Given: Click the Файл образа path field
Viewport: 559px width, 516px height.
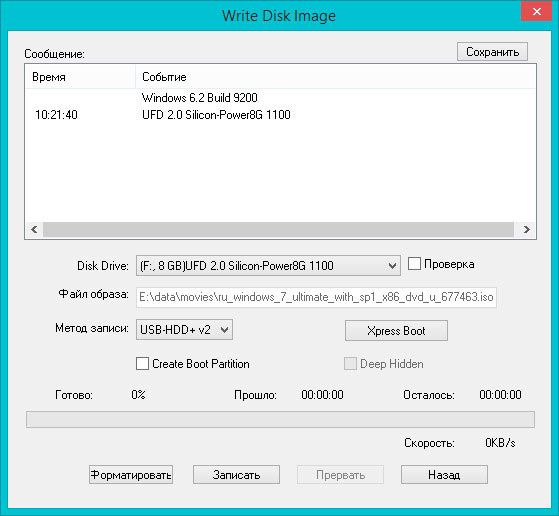Looking at the screenshot, I should coord(316,297).
